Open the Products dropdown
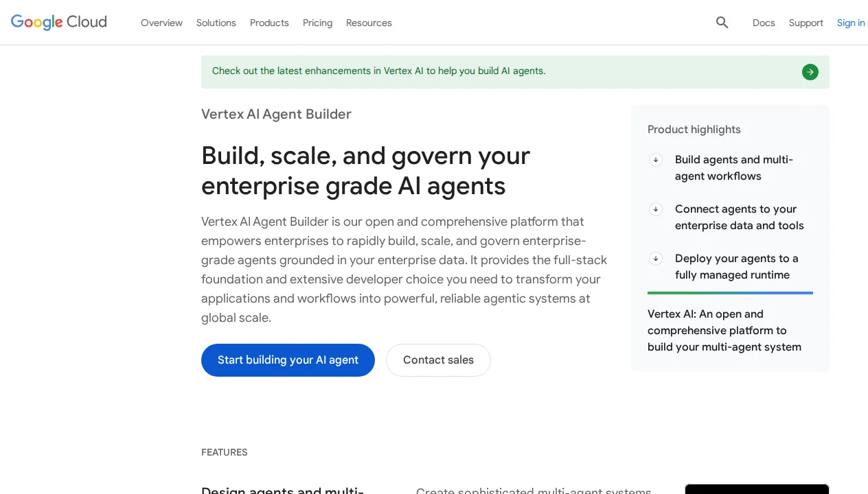The height and width of the screenshot is (494, 868). (269, 23)
